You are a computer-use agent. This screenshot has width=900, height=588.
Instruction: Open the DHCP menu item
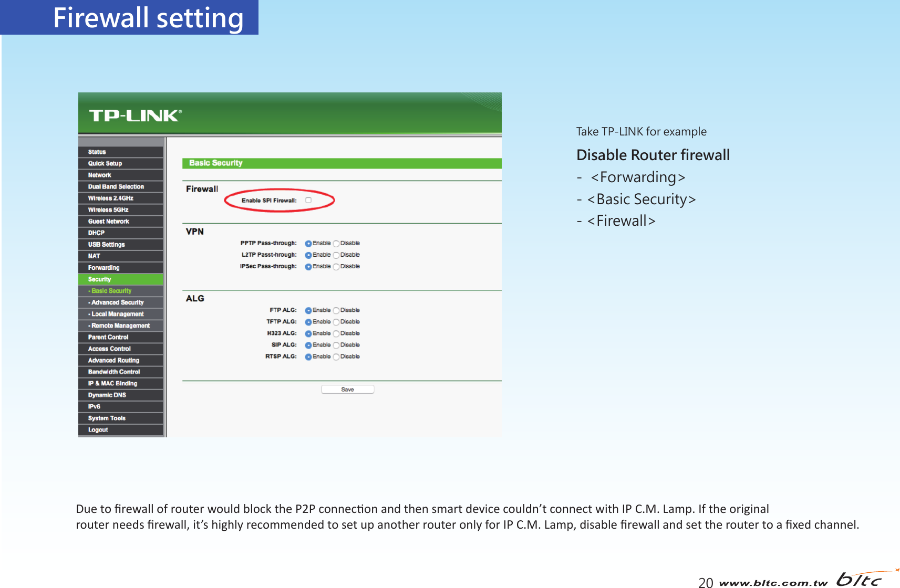point(121,233)
